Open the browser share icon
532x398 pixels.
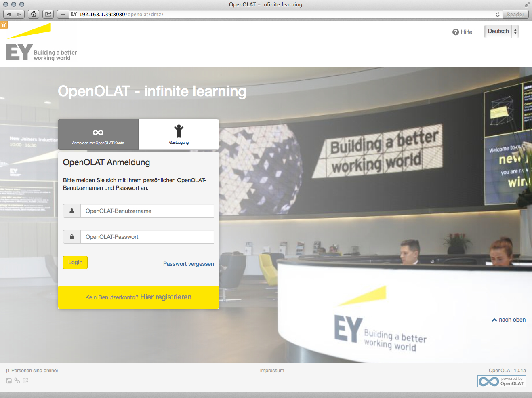(x=48, y=14)
